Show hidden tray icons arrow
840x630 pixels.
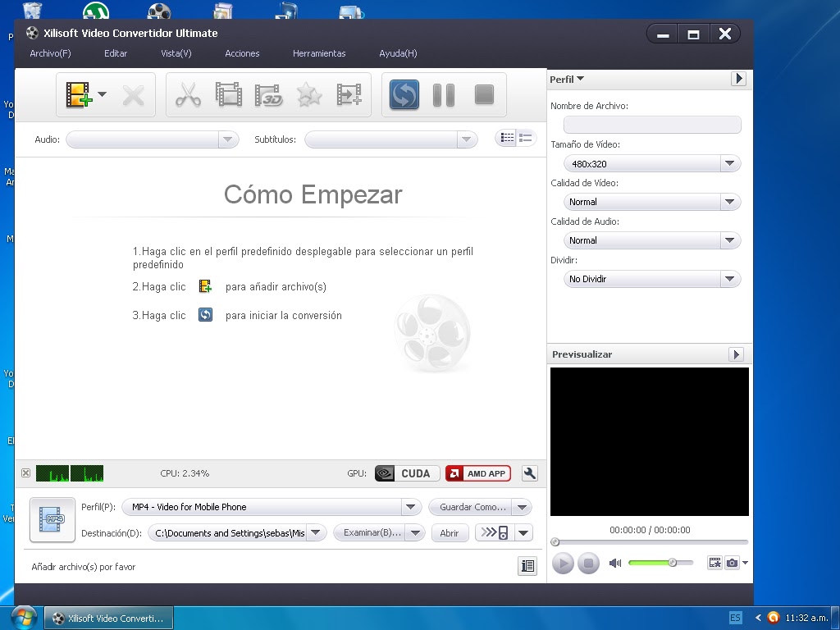point(758,618)
